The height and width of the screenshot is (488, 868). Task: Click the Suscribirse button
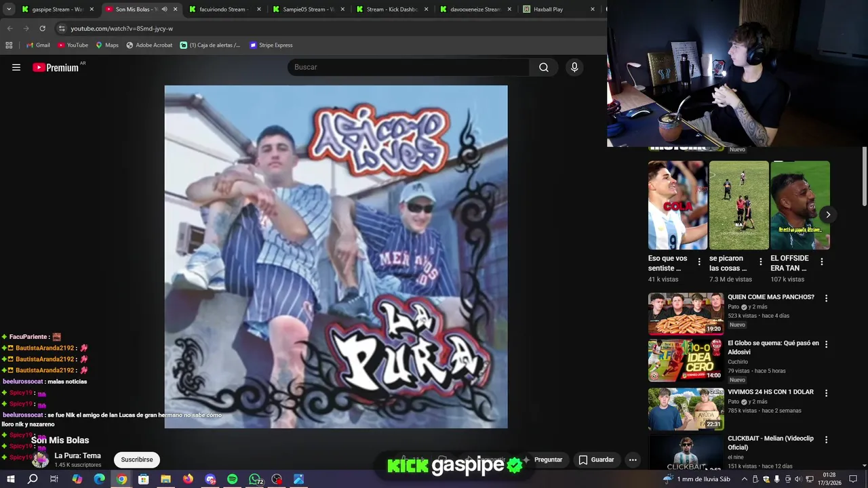pyautogui.click(x=137, y=460)
